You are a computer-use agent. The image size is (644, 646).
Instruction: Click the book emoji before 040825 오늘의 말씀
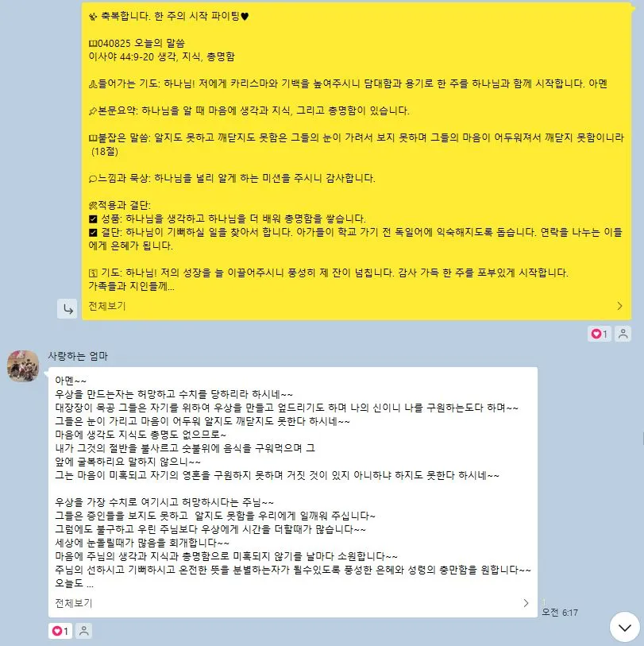93,44
